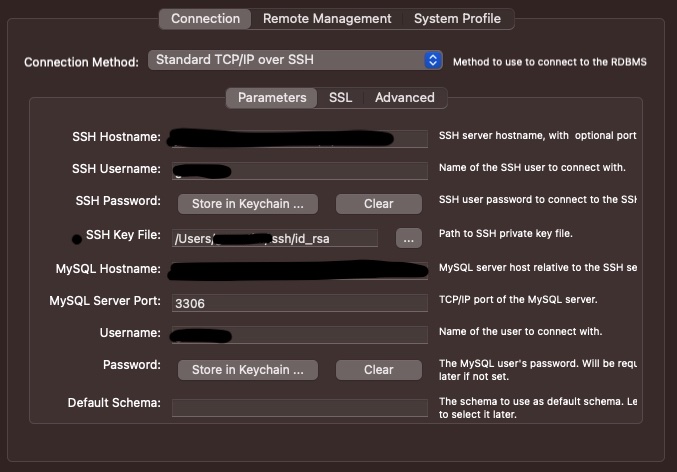Screen dimensions: 677x472
Task: Clear the stored SSH password
Action: pyautogui.click(x=378, y=203)
